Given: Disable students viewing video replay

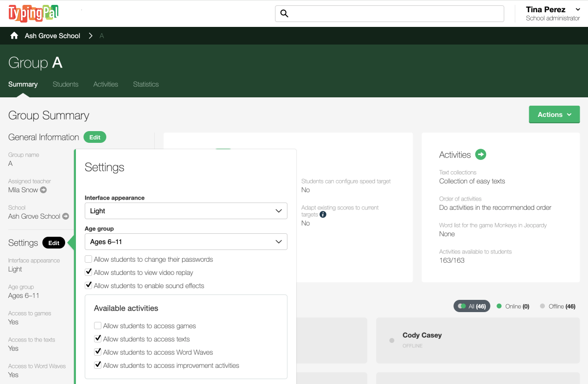Looking at the screenshot, I should 88,271.
